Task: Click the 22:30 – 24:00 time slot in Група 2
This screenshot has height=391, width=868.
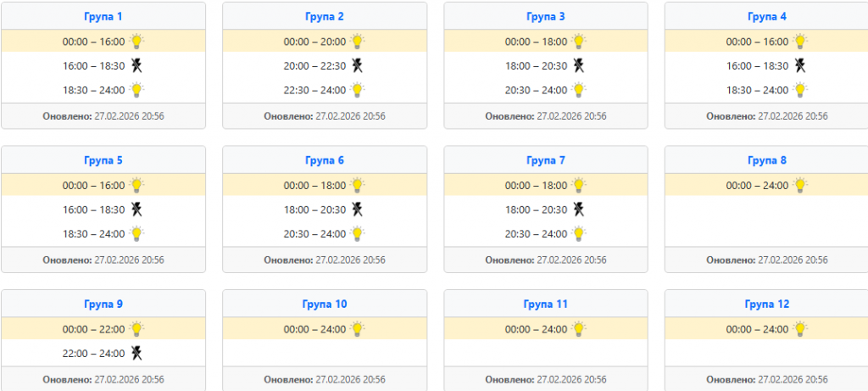Action: point(314,90)
